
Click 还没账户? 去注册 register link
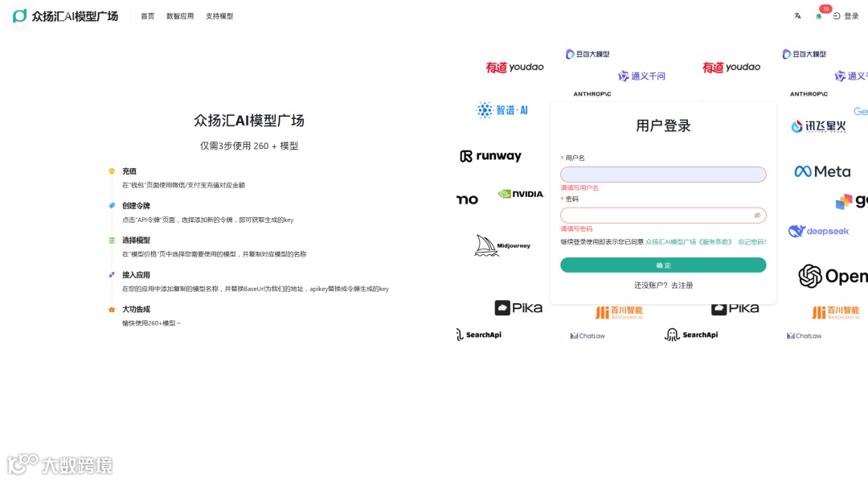[663, 286]
